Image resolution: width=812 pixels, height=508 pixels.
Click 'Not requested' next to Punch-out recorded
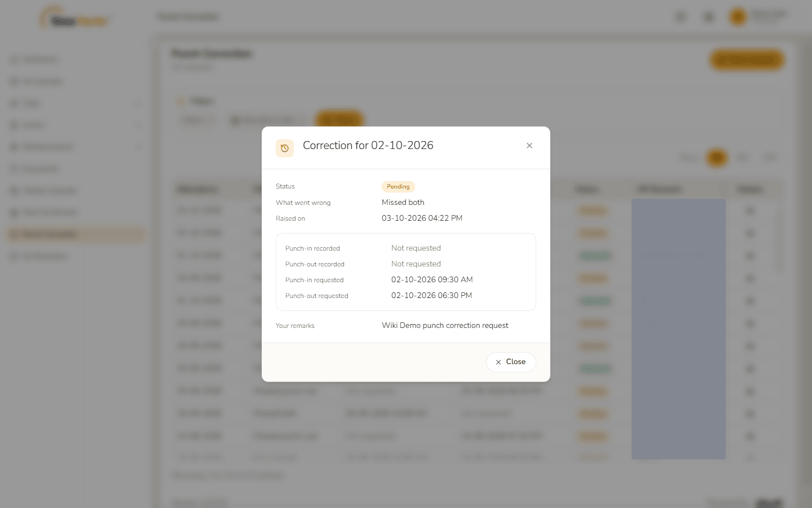click(x=416, y=264)
